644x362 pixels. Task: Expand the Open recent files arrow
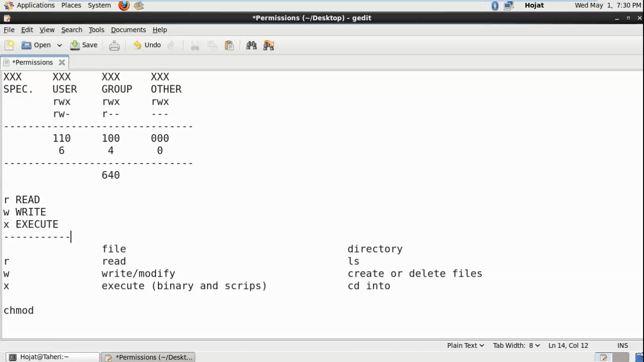click(59, 45)
